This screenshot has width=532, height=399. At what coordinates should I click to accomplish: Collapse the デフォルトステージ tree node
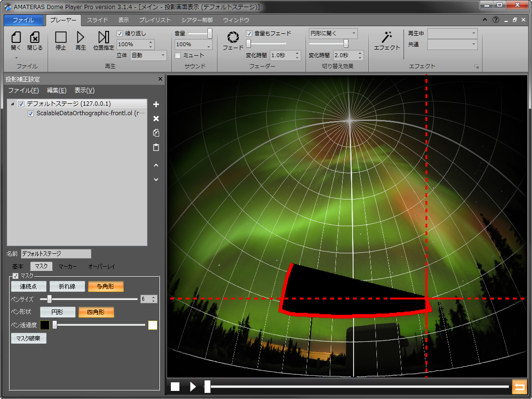tap(12, 104)
